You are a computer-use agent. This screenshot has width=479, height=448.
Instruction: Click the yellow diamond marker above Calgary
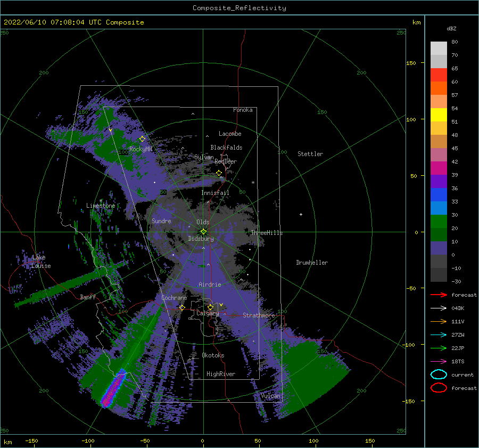210,307
